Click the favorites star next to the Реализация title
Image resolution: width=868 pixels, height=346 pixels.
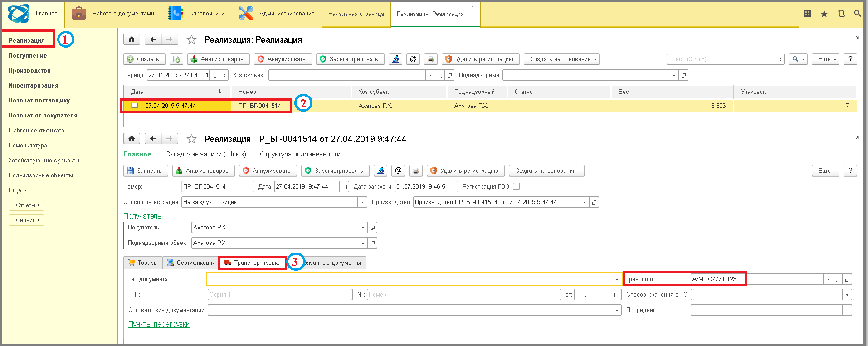tap(191, 40)
